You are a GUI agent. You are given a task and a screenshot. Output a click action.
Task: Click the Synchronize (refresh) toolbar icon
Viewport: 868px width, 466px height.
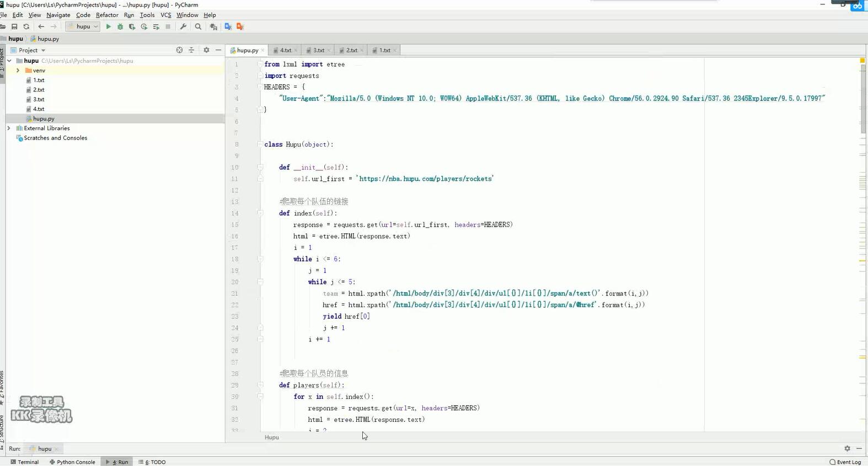pyautogui.click(x=26, y=26)
